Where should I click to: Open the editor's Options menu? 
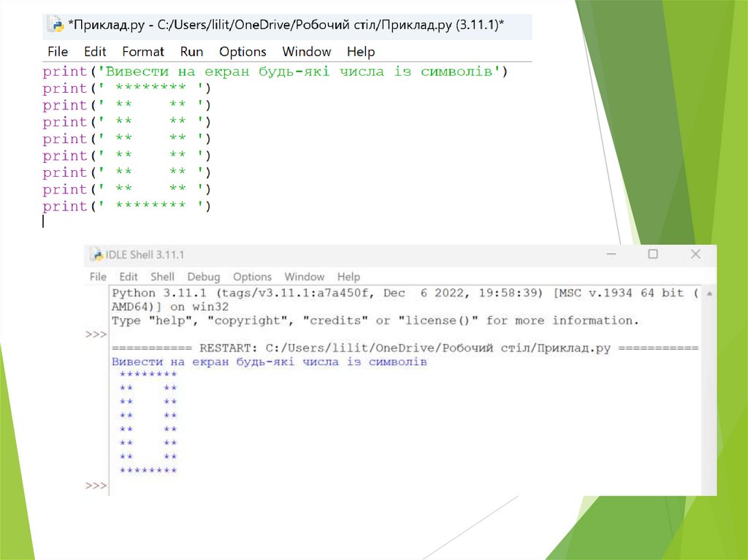coord(243,52)
